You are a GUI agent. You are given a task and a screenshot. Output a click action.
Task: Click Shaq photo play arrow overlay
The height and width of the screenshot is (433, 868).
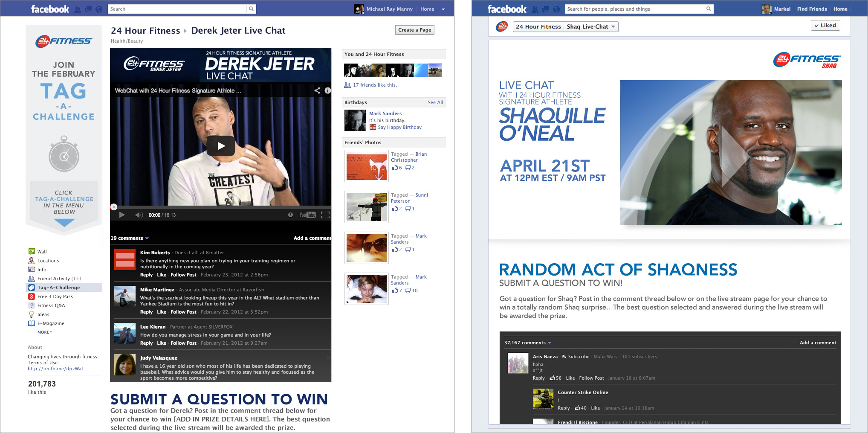(x=736, y=157)
